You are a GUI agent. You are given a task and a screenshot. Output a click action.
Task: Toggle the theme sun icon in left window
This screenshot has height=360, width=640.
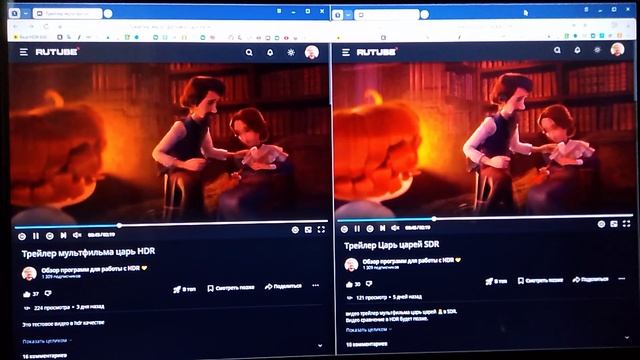click(291, 53)
